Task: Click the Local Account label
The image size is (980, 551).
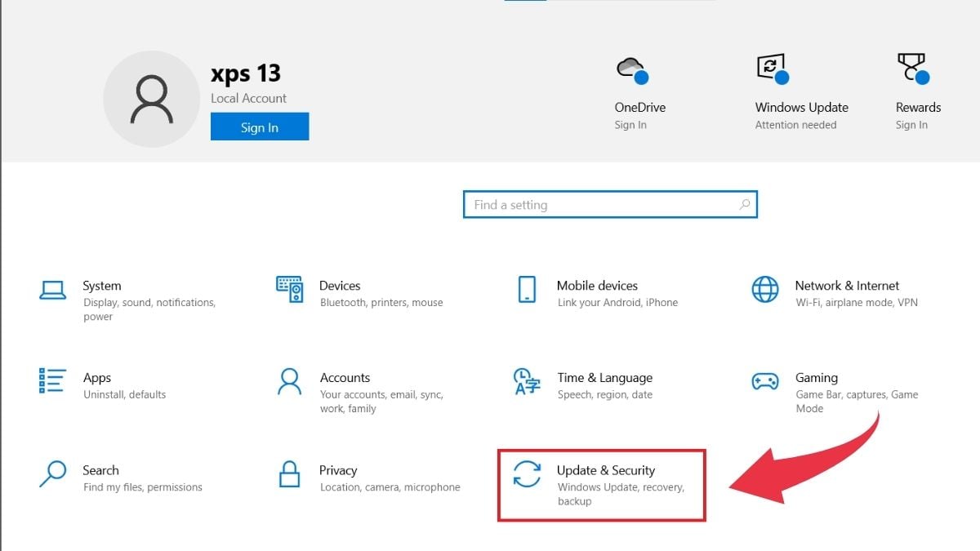Action: pos(249,99)
